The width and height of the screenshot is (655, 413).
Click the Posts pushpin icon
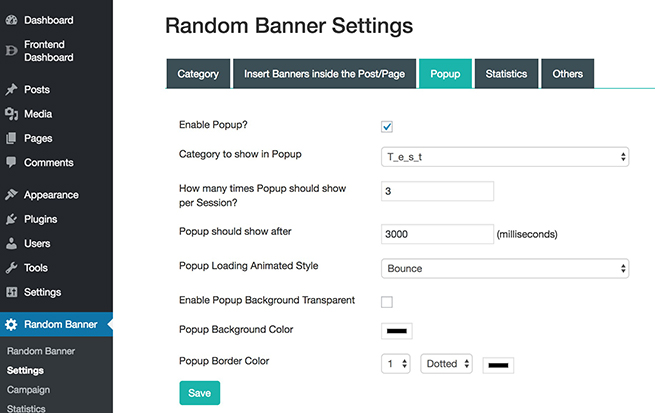pos(11,89)
